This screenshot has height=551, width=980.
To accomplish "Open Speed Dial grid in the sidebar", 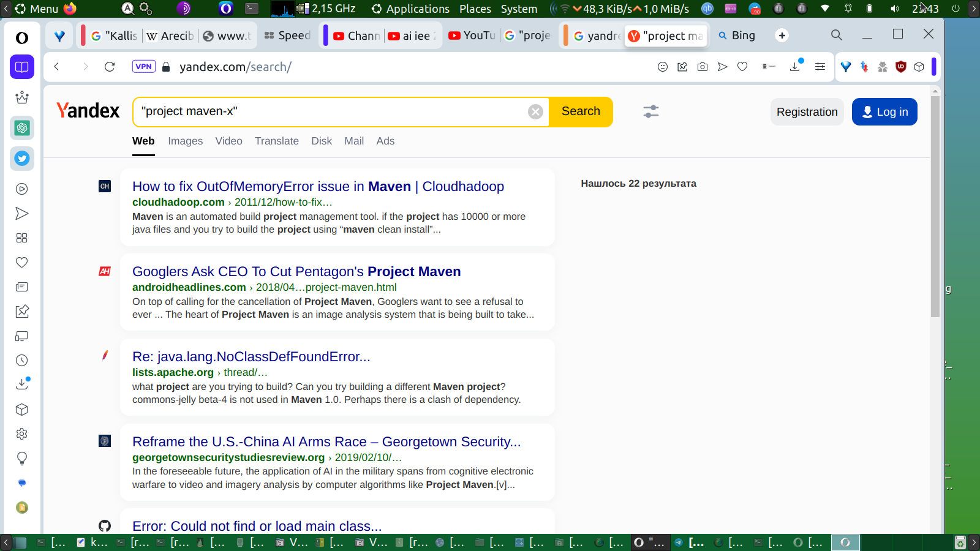I will click(x=22, y=238).
